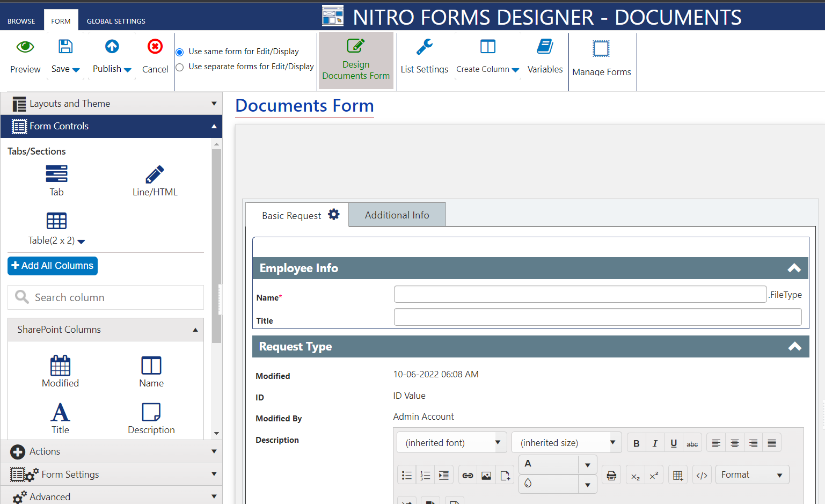Image resolution: width=825 pixels, height=504 pixels.
Task: Switch to the Additional Info tab
Action: click(x=397, y=214)
